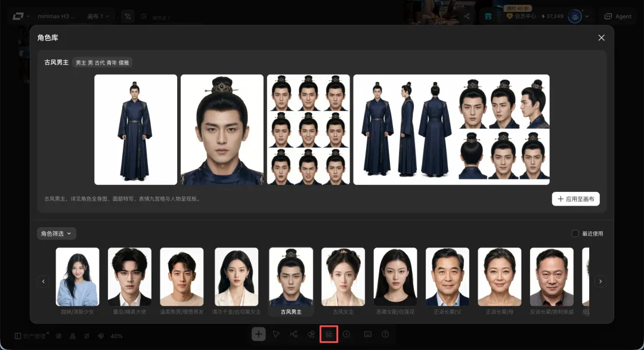Click the plus add button in bottom toolbar
Image resolution: width=644 pixels, height=350 pixels.
click(258, 334)
